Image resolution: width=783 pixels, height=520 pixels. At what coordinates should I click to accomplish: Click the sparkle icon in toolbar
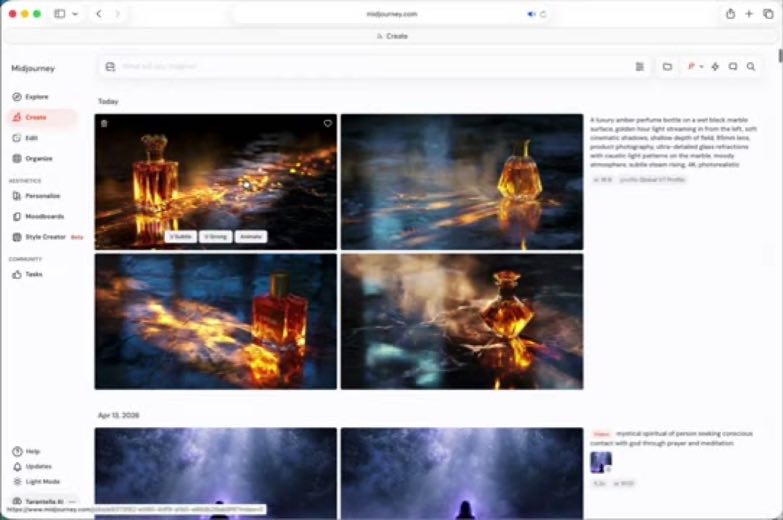tap(715, 66)
